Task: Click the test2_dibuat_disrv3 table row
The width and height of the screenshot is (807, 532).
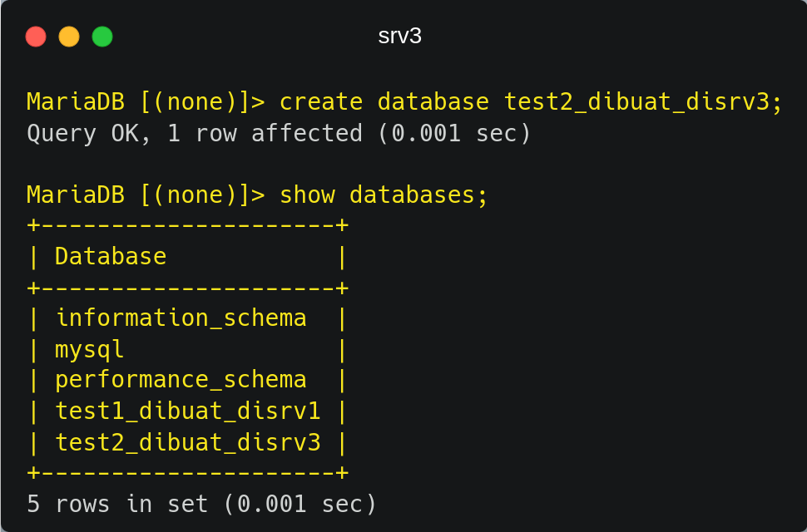Action: point(187,442)
